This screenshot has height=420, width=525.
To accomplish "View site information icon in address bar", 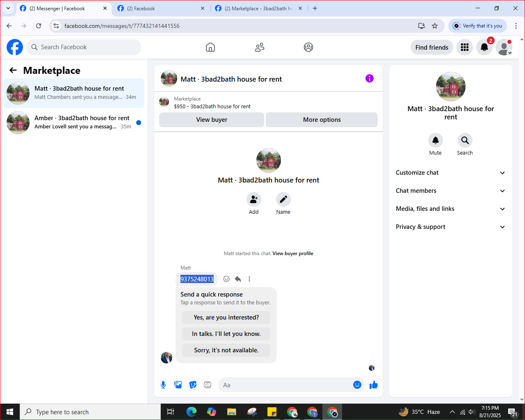I will pos(57,26).
